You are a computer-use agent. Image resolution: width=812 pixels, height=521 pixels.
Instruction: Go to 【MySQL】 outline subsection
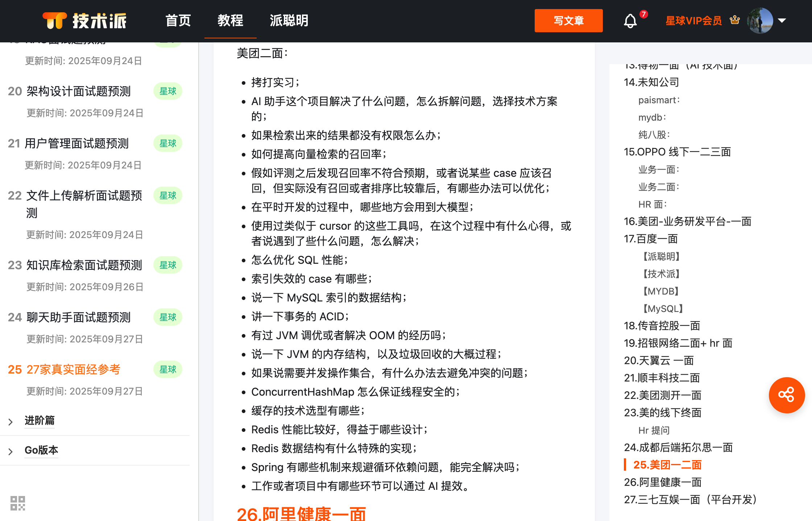[663, 308]
